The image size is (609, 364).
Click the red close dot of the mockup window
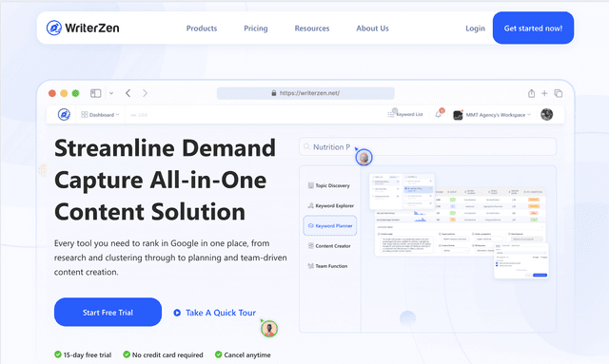tap(52, 93)
